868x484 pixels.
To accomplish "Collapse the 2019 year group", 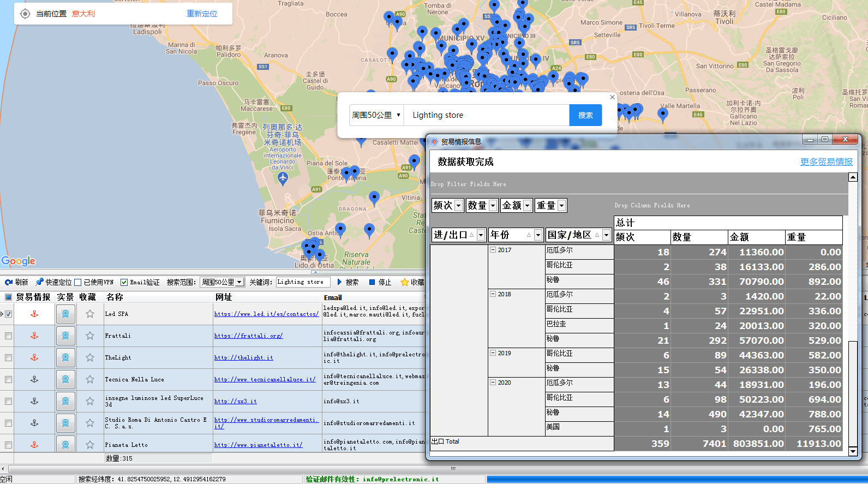I will (493, 353).
